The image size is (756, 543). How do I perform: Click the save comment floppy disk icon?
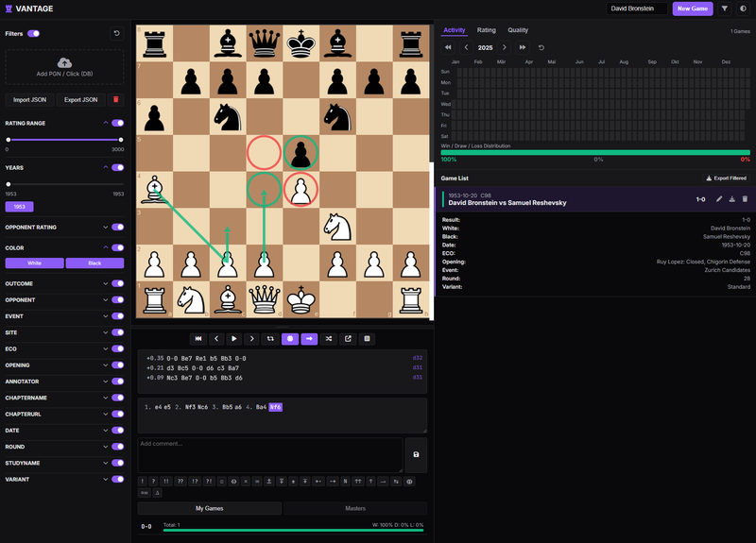coord(416,454)
